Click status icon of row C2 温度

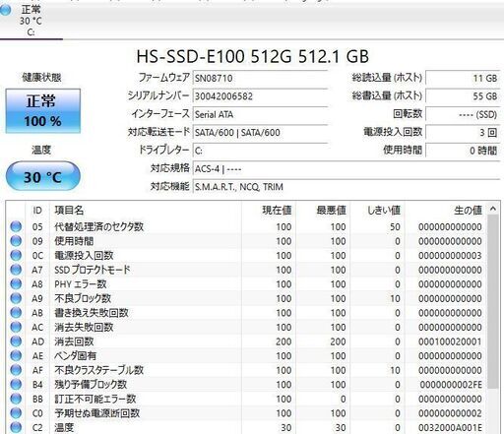tap(16, 427)
